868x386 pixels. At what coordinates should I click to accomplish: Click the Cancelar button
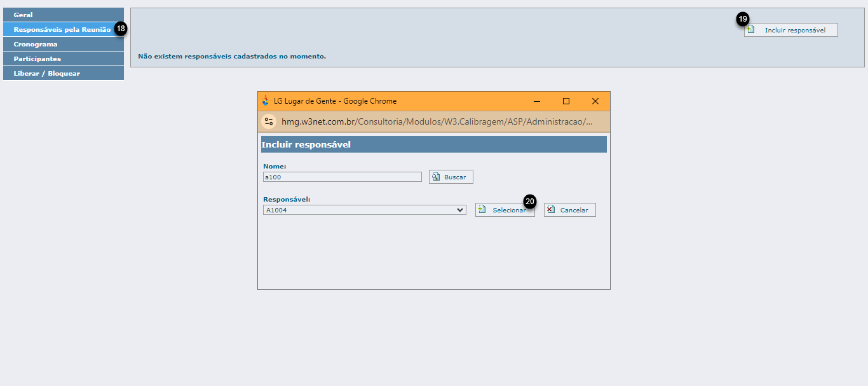coord(570,210)
